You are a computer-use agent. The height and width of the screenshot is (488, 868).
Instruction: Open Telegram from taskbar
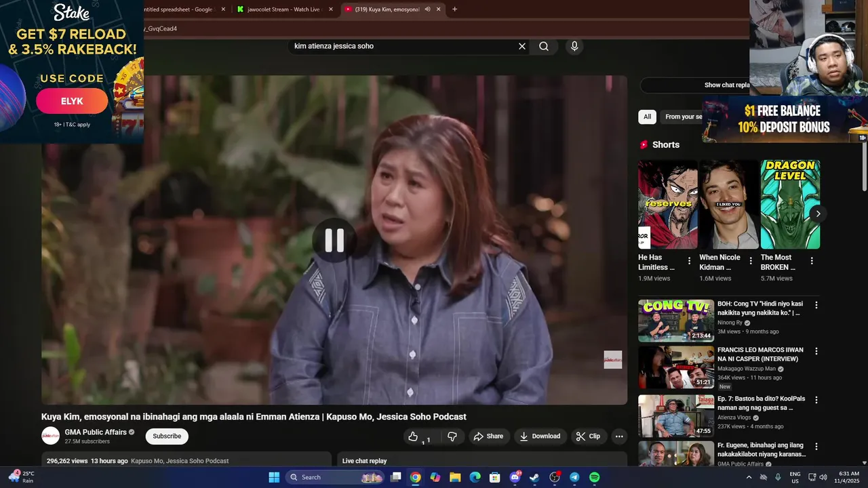pyautogui.click(x=574, y=477)
